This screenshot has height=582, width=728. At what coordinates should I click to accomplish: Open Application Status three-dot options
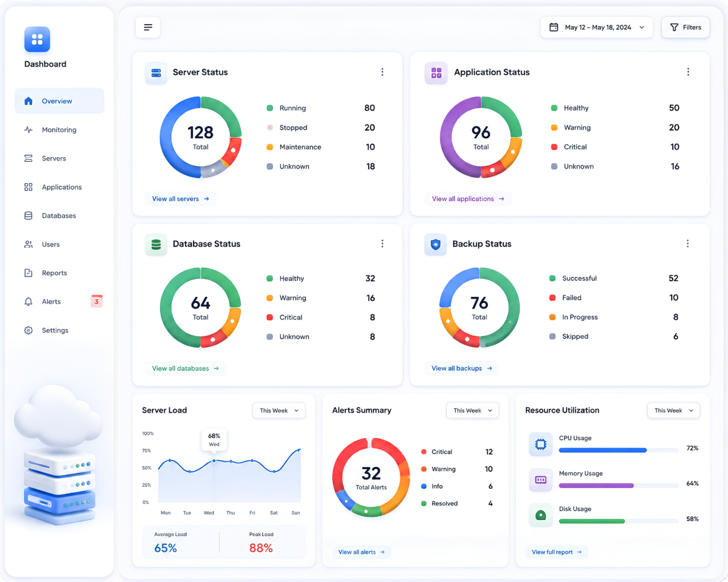pos(688,72)
